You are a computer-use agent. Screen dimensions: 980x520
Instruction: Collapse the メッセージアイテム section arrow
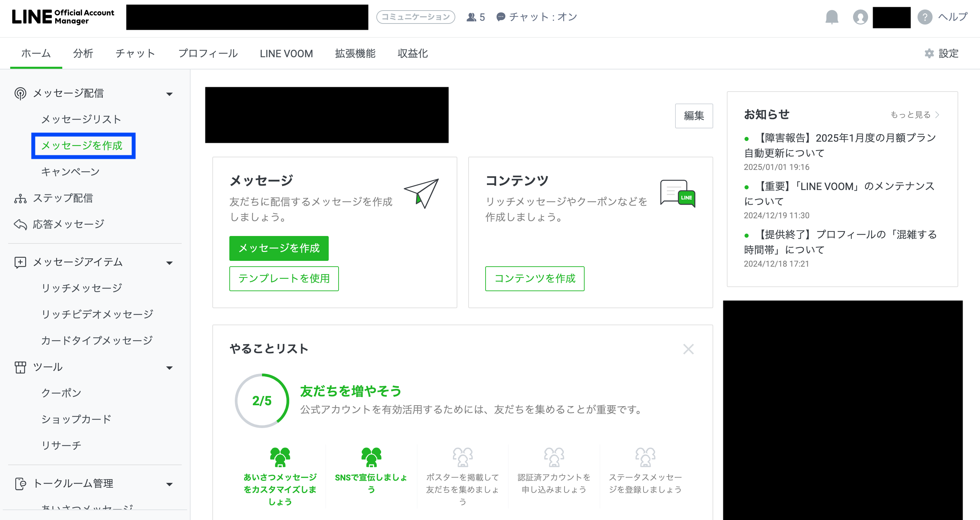pos(170,263)
